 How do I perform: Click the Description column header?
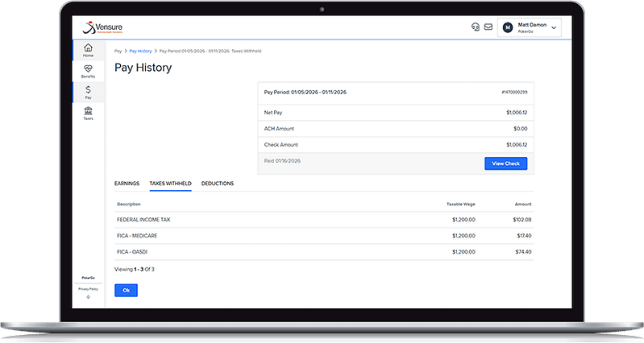pyautogui.click(x=129, y=205)
